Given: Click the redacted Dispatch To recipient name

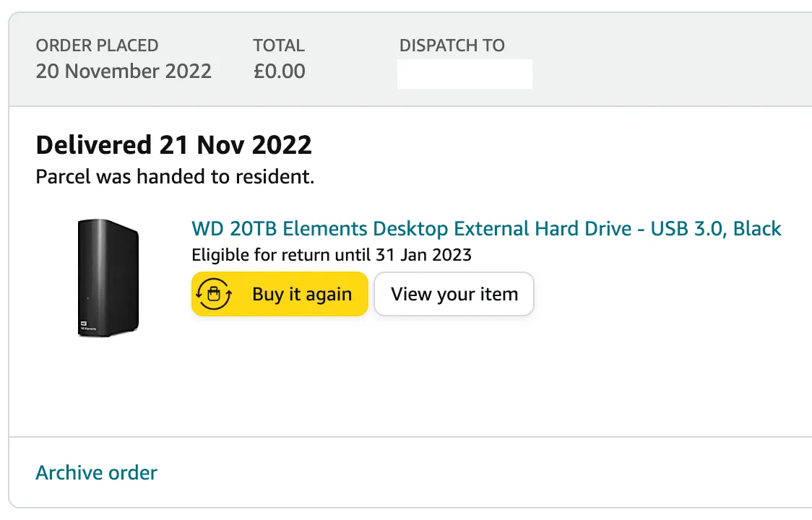Looking at the screenshot, I should (465, 74).
